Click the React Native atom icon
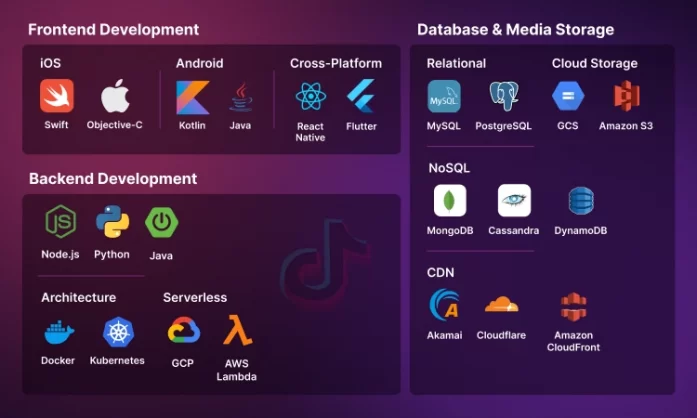697x418 pixels. [x=311, y=96]
